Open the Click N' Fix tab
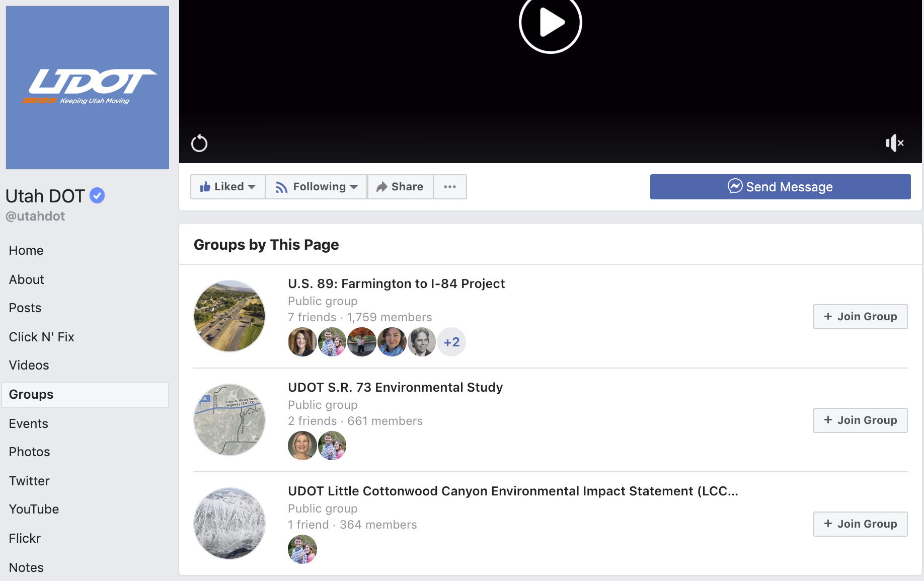Viewport: 924px width, 581px height. tap(42, 337)
